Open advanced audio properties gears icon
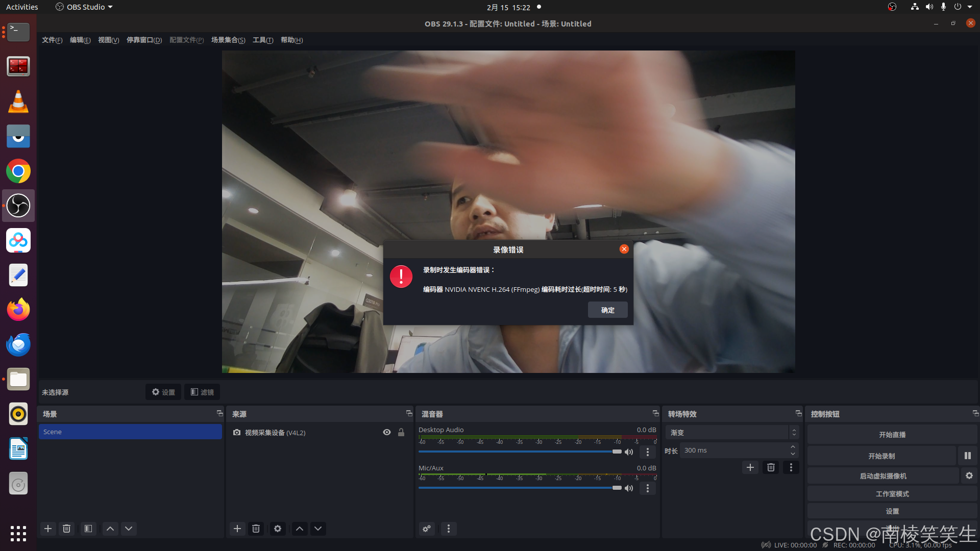This screenshot has height=551, width=980. [427, 529]
